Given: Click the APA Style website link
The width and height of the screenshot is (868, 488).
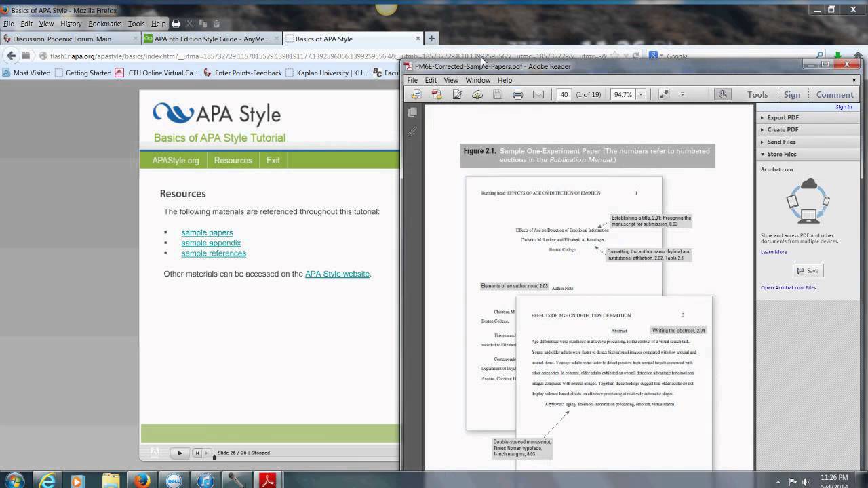Looking at the screenshot, I should (337, 274).
